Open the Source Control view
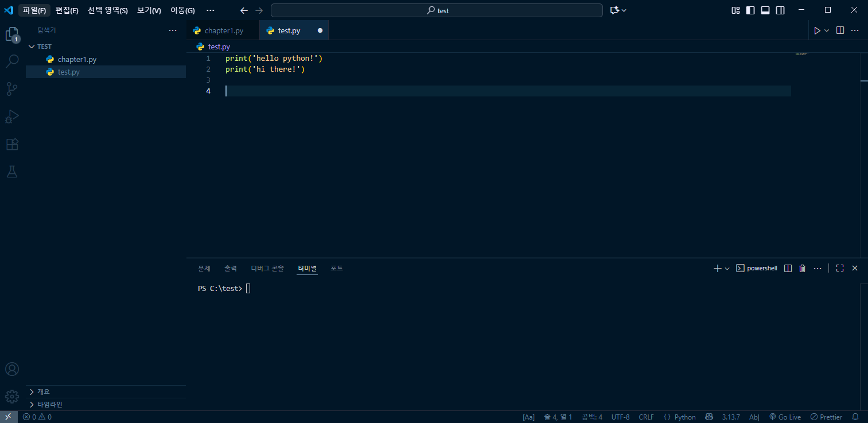This screenshot has height=423, width=868. [x=12, y=88]
